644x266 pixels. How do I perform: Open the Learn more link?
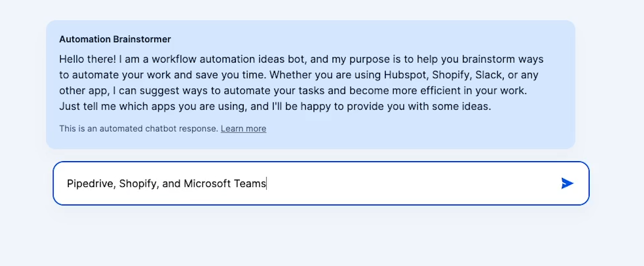pyautogui.click(x=244, y=129)
